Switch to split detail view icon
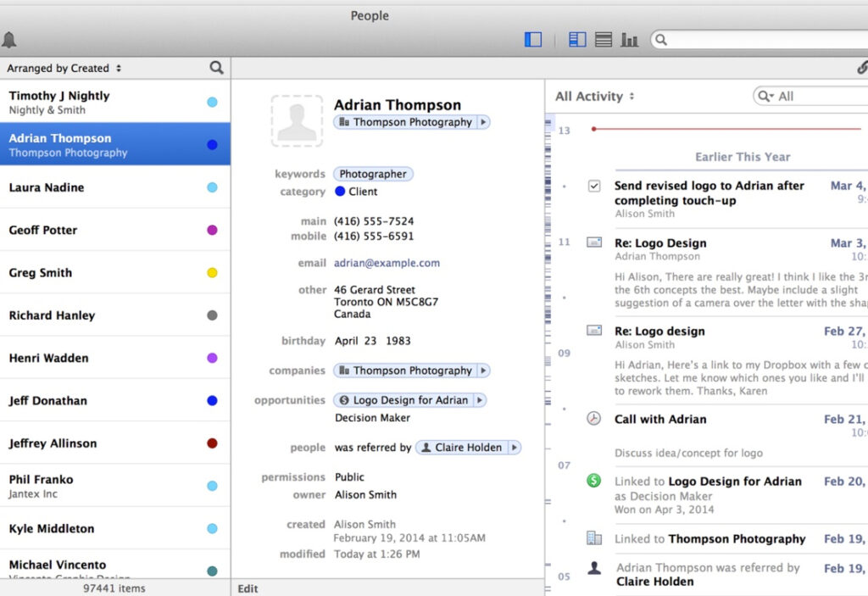868x596 pixels. pos(577,40)
